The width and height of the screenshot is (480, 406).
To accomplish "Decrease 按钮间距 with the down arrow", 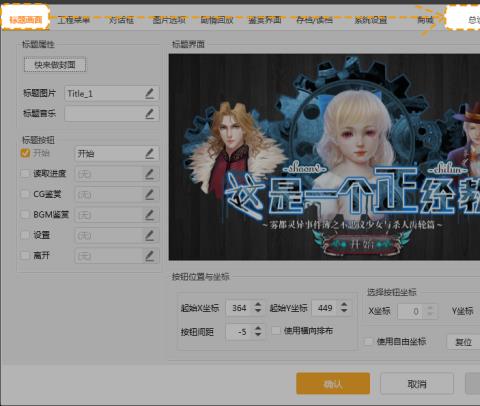I will [x=258, y=334].
